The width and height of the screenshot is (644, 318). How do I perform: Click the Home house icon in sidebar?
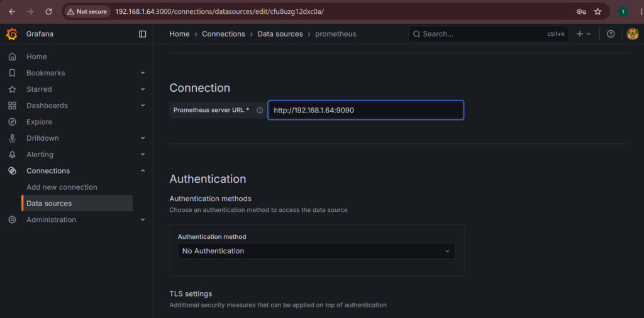(x=13, y=57)
